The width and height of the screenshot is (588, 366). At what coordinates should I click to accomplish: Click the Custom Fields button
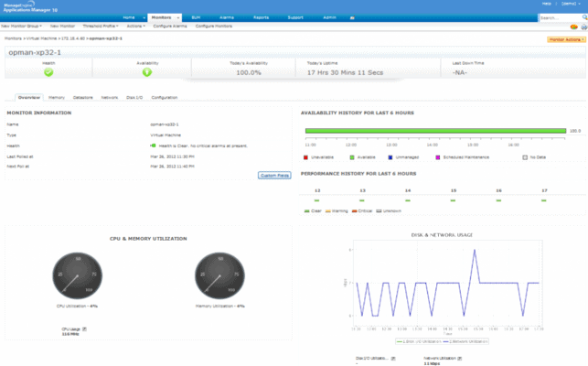274,176
